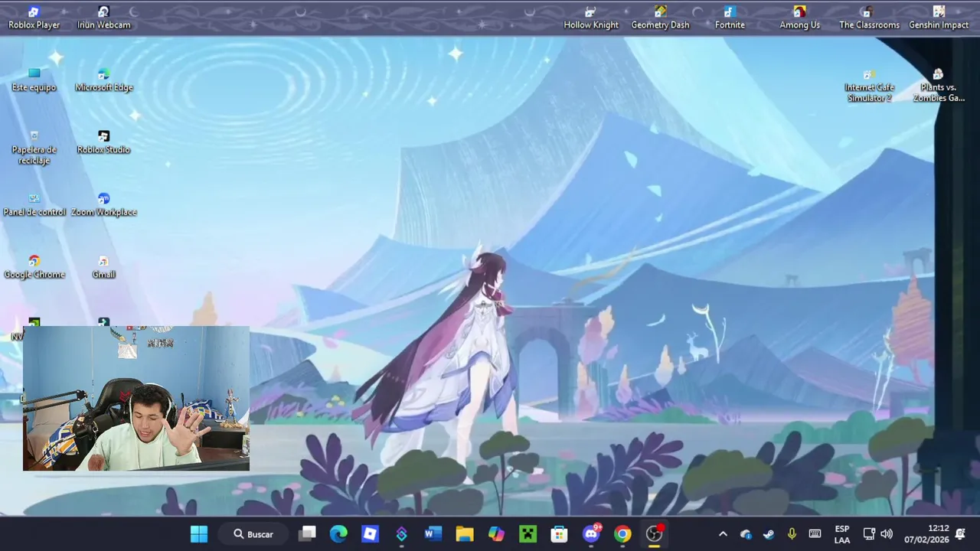Open the volume speaker tray icon
This screenshot has height=551, width=980.
(887, 534)
